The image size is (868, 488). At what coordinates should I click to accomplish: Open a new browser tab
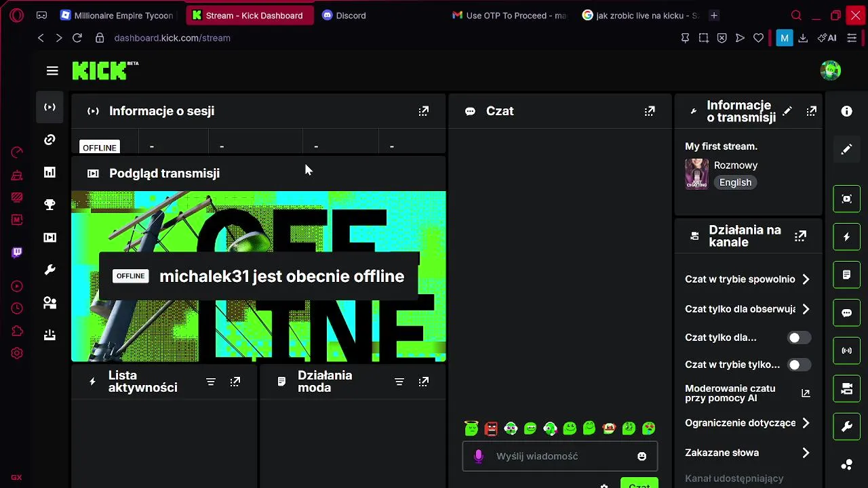[x=714, y=15]
